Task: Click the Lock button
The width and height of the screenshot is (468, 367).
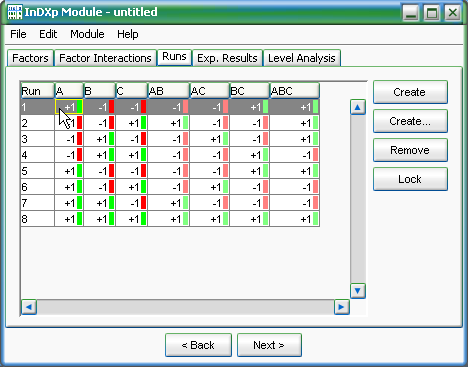Action: click(x=410, y=179)
